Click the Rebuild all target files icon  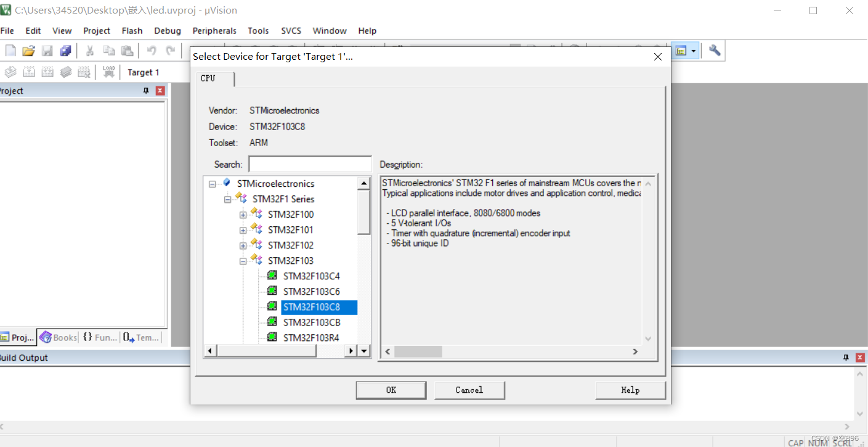(47, 72)
